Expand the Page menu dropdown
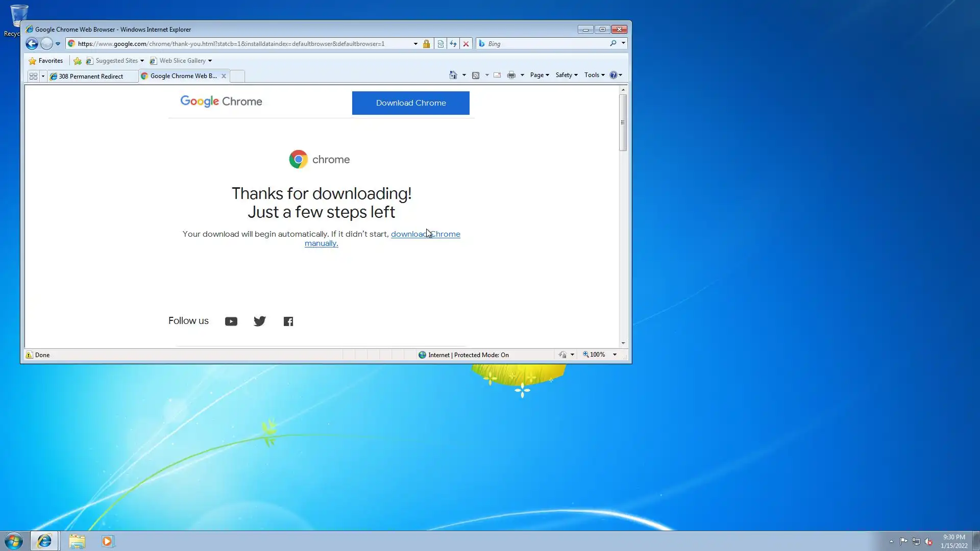 [x=540, y=75]
